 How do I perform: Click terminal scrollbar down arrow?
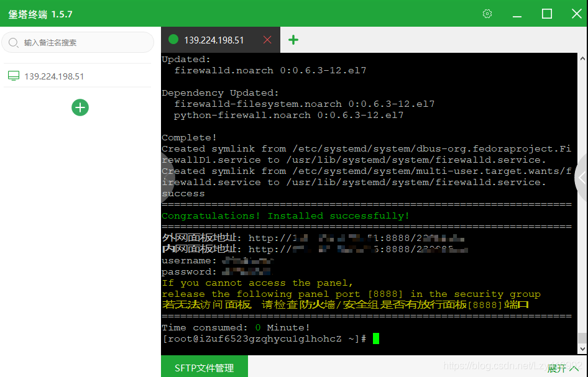[582, 349]
